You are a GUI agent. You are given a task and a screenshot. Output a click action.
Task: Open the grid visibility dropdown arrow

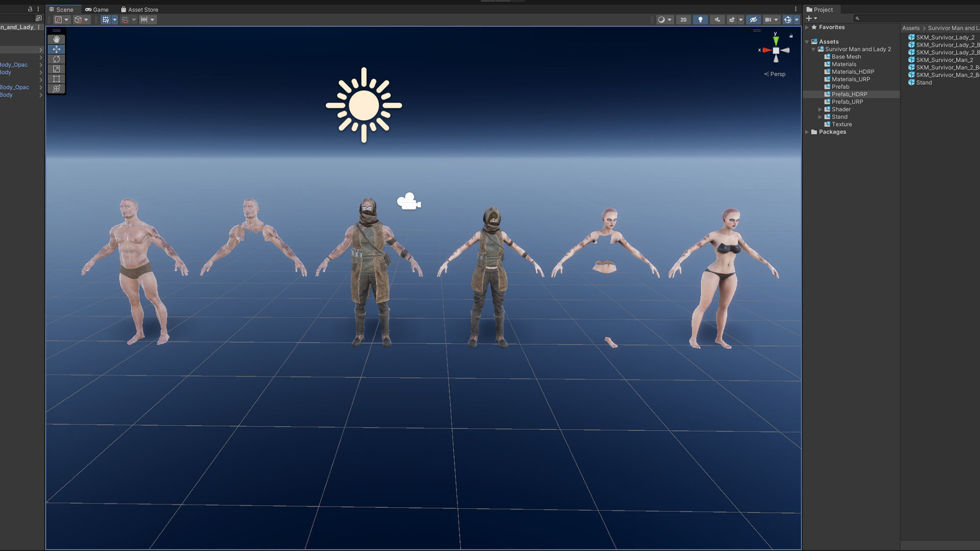coord(114,20)
